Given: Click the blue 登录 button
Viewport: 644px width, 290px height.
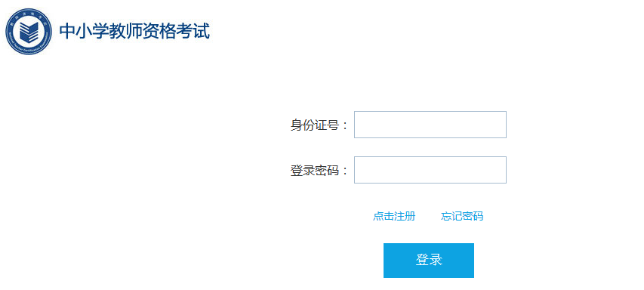Looking at the screenshot, I should 429,261.
